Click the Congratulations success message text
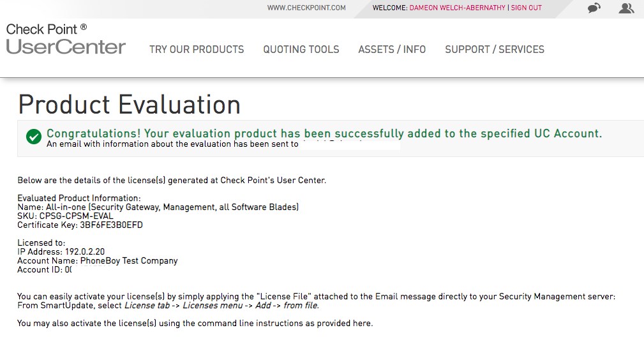The height and width of the screenshot is (344, 644). tap(324, 133)
